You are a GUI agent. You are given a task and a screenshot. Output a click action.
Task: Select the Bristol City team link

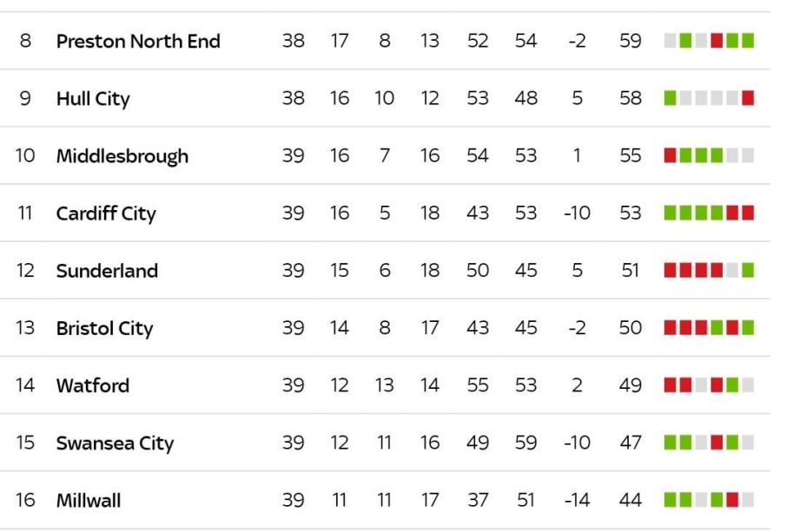tap(104, 328)
